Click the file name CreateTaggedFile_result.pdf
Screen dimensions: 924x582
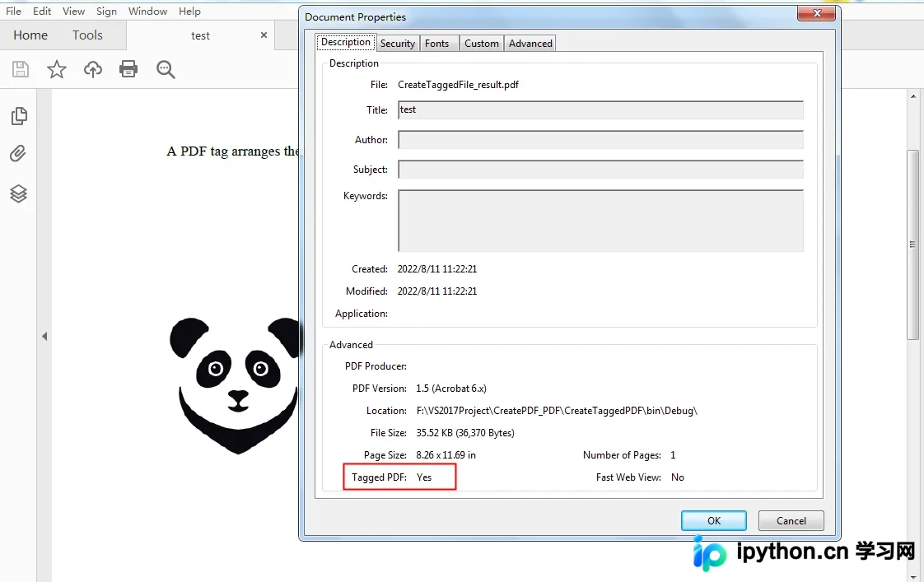[458, 85]
